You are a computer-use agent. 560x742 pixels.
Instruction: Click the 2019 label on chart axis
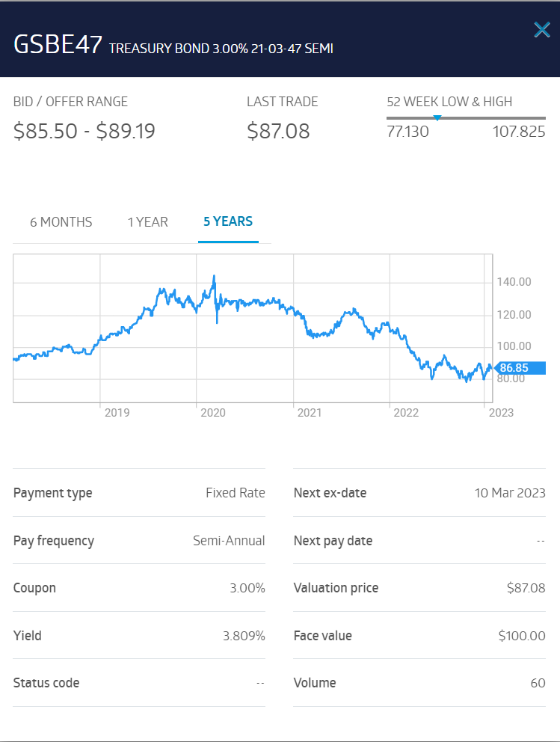(117, 413)
